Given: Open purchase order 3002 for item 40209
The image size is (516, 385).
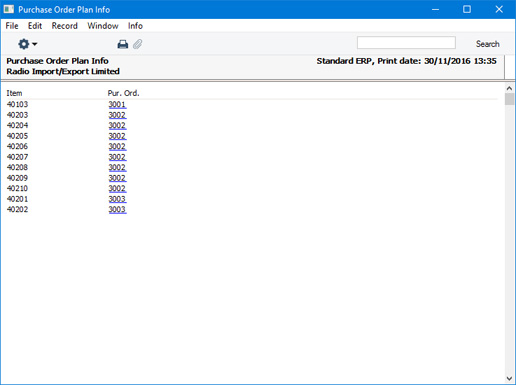Looking at the screenshot, I should pyautogui.click(x=117, y=178).
